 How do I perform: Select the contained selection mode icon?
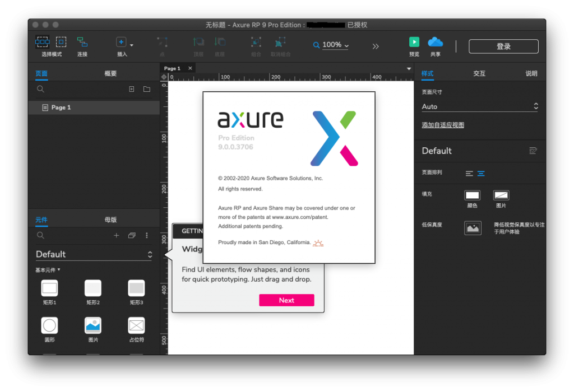coord(61,41)
